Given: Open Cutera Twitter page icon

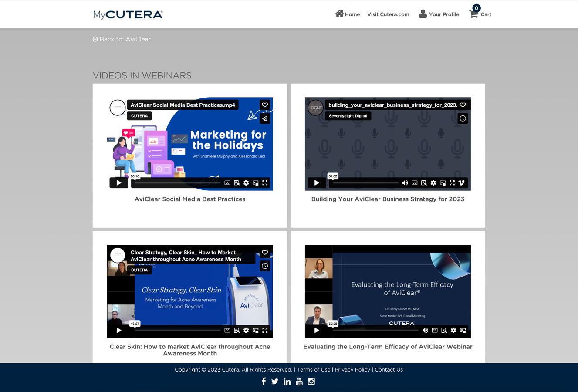Looking at the screenshot, I should pos(275,382).
